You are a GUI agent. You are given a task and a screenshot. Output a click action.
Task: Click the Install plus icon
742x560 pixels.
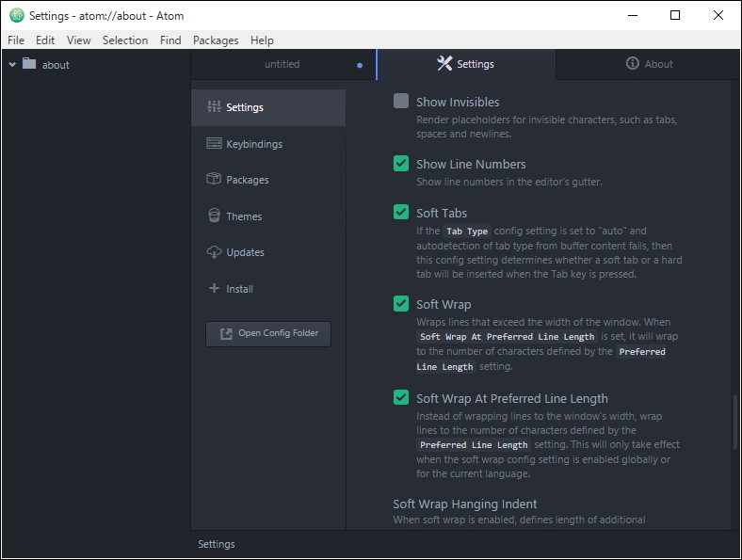(214, 289)
